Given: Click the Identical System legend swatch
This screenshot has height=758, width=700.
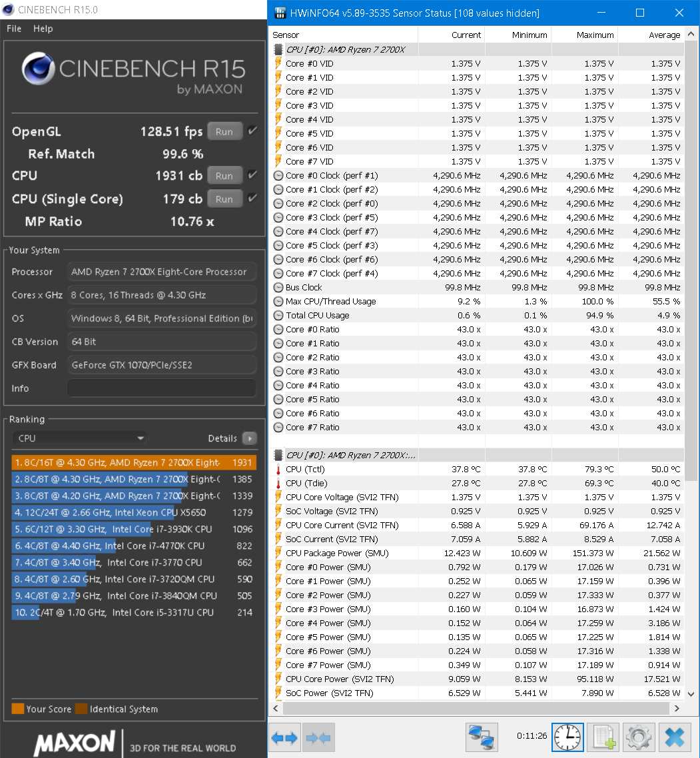Looking at the screenshot, I should tap(81, 709).
